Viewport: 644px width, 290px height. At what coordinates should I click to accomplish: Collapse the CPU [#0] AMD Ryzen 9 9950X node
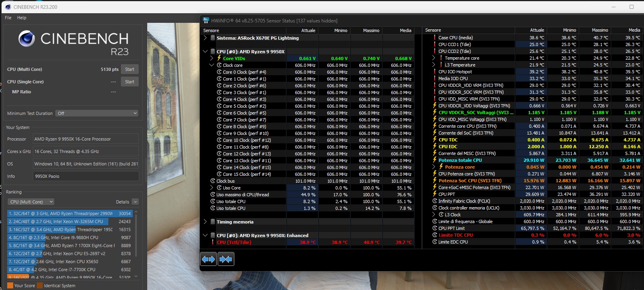click(x=205, y=52)
